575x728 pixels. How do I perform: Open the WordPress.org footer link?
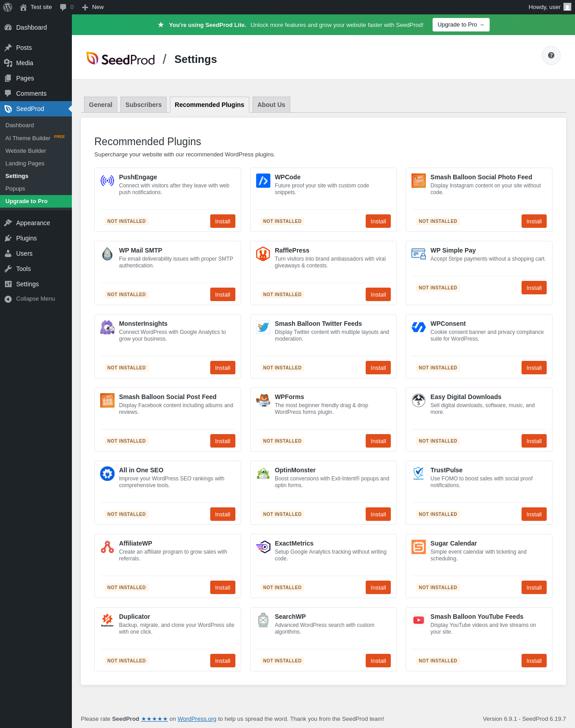197,719
